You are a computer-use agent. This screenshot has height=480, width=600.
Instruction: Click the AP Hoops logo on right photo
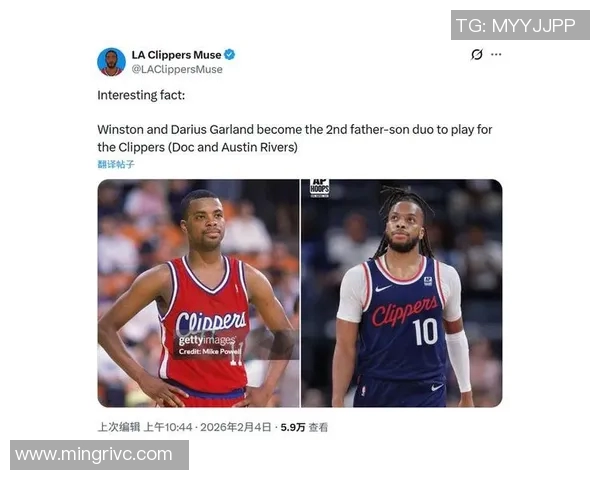coord(320,188)
